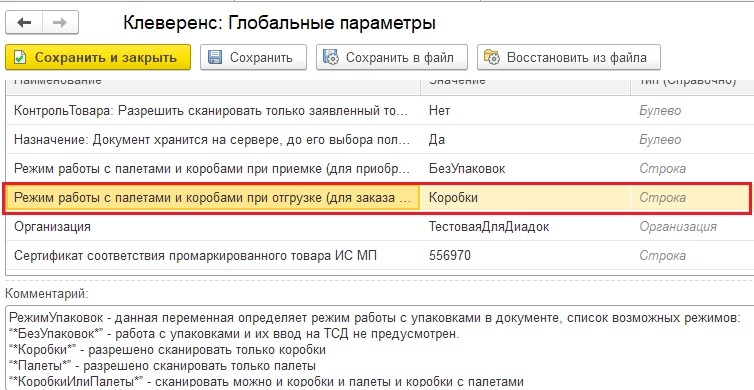Click the Сохранить в файл button label
754x390 pixels.
400,58
